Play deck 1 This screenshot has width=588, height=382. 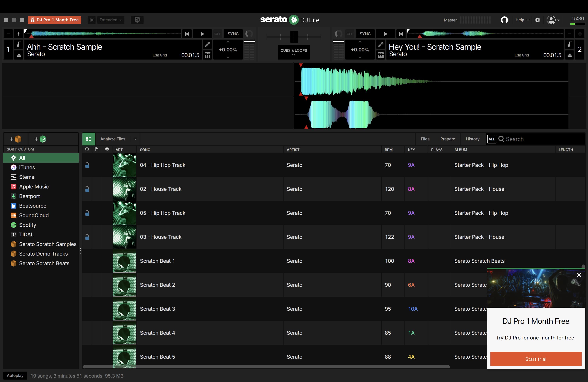202,34
